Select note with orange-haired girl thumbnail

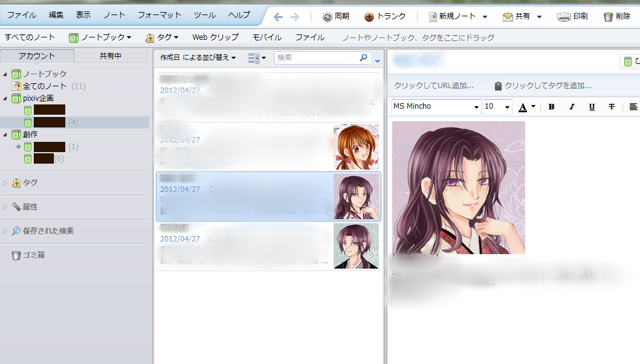coord(268,147)
